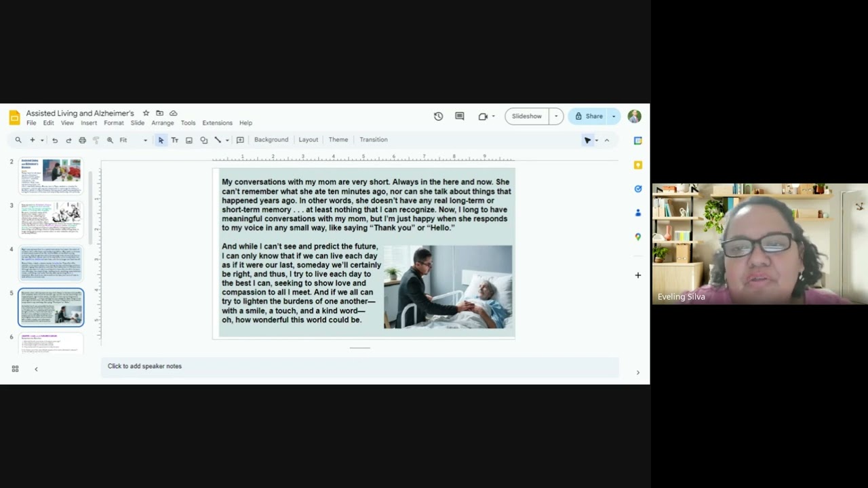Open the Extensions menu
Image resolution: width=868 pixels, height=488 pixels.
pyautogui.click(x=217, y=123)
